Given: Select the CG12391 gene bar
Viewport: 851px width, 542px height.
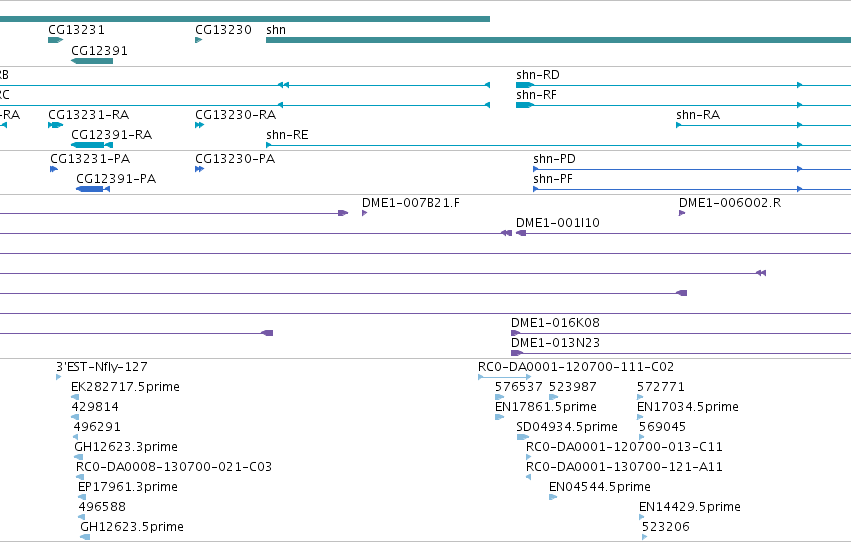Looking at the screenshot, I should coord(92,61).
